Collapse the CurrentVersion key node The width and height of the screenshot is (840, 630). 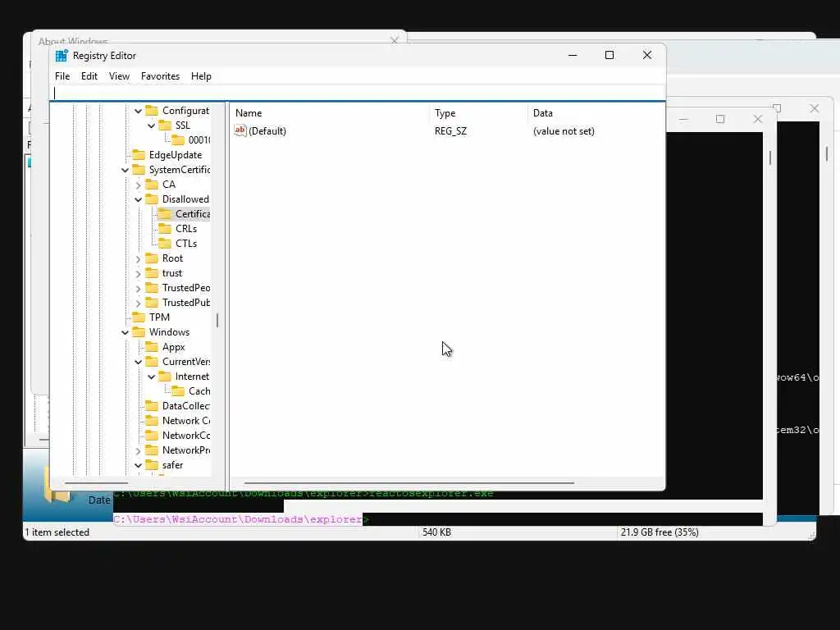(138, 362)
